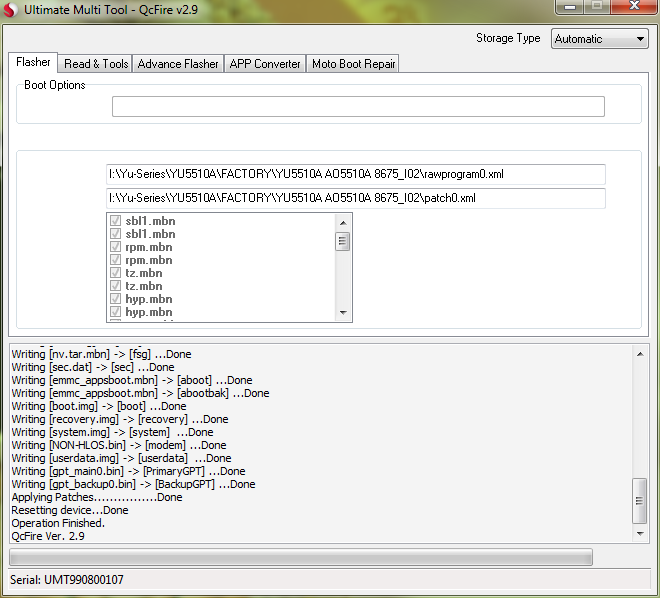Image resolution: width=660 pixels, height=598 pixels.
Task: Switch to APP Converter tab
Action: pos(265,64)
